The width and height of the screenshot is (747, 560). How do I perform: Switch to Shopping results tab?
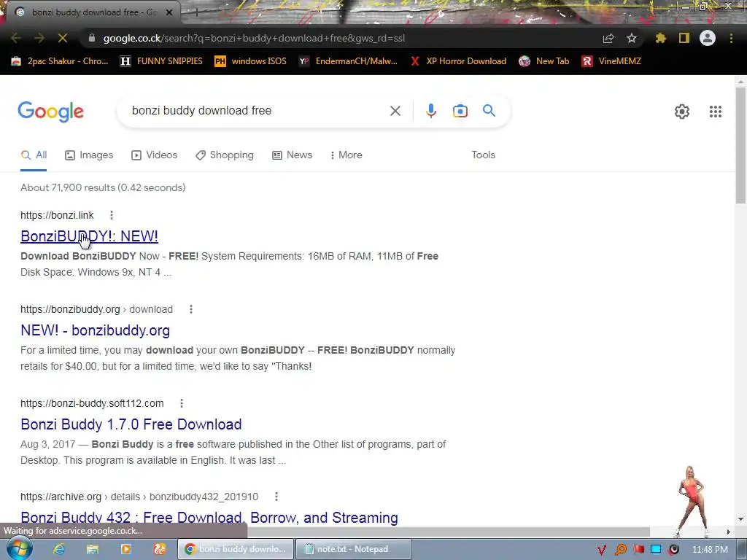(x=225, y=155)
